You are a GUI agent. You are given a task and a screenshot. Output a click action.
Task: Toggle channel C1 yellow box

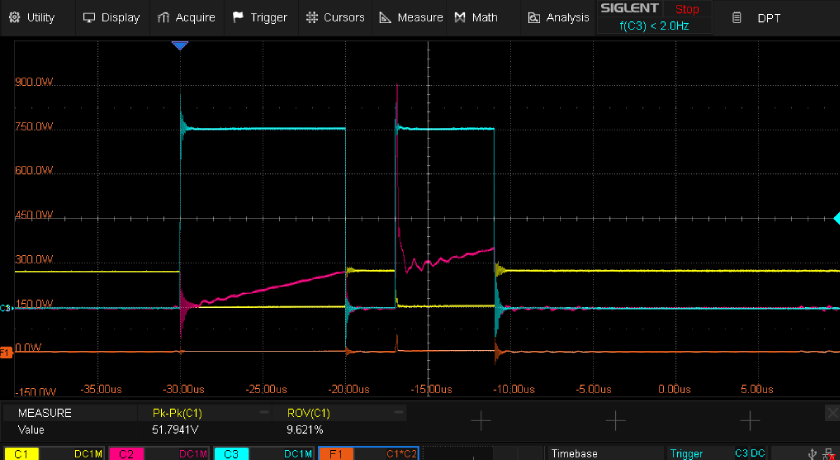tap(50, 453)
